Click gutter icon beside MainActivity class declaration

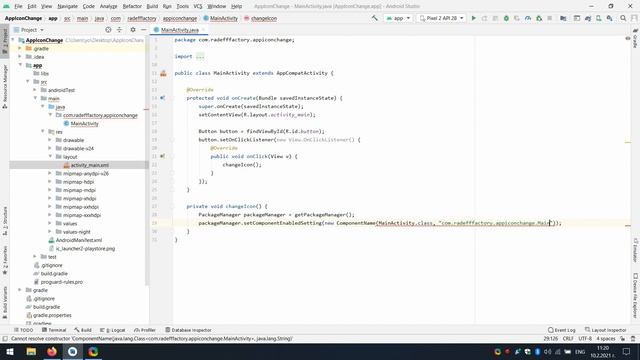[163, 73]
